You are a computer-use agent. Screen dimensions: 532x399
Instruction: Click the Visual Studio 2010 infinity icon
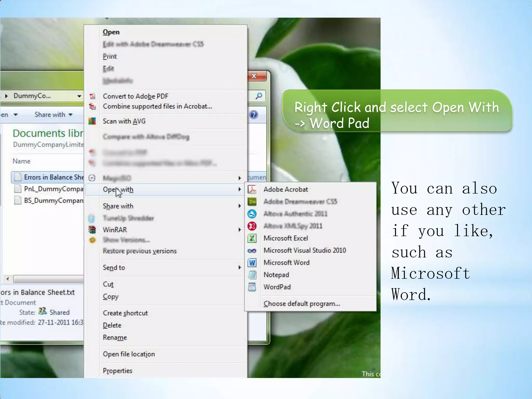[x=252, y=251]
